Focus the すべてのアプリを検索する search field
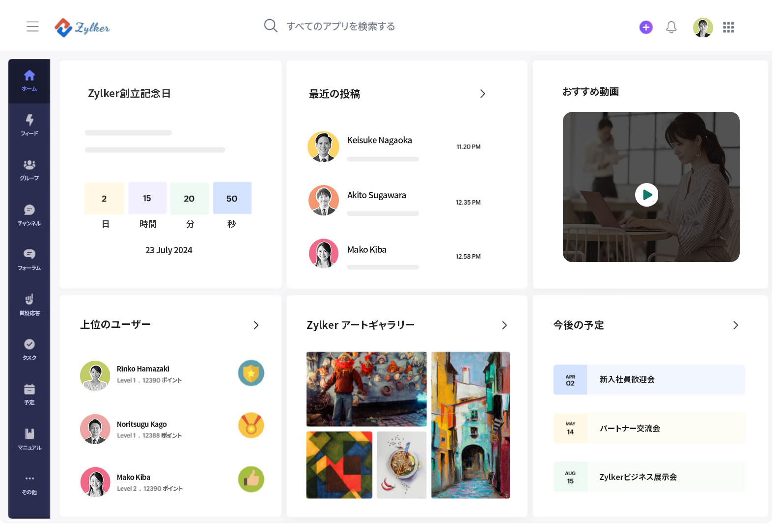This screenshot has height=532, width=780. point(341,26)
